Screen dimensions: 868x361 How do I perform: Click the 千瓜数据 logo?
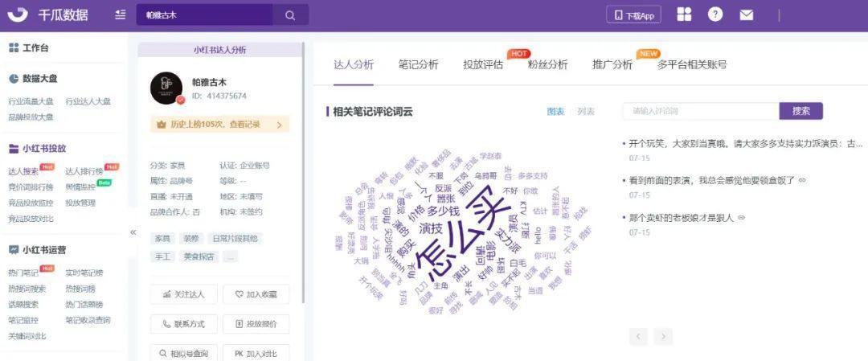point(48,15)
